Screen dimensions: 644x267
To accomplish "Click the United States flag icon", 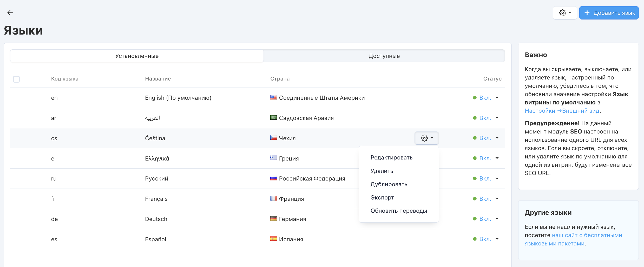I will pyautogui.click(x=273, y=97).
